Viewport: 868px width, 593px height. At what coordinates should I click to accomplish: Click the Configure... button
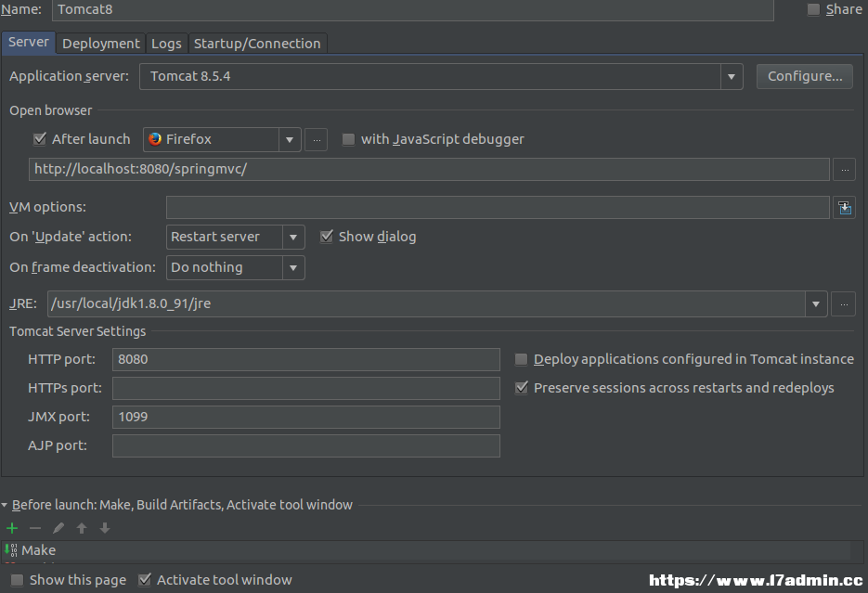pos(805,76)
